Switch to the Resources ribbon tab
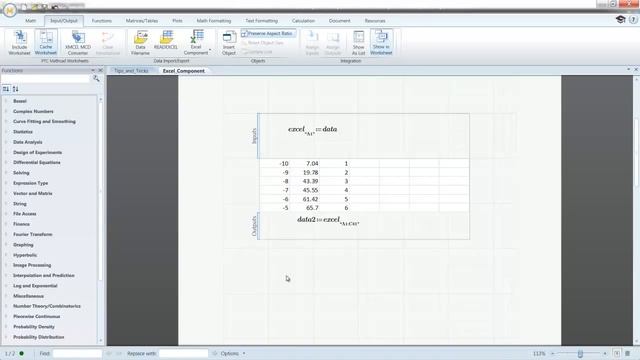The width and height of the screenshot is (640, 360). click(x=375, y=21)
